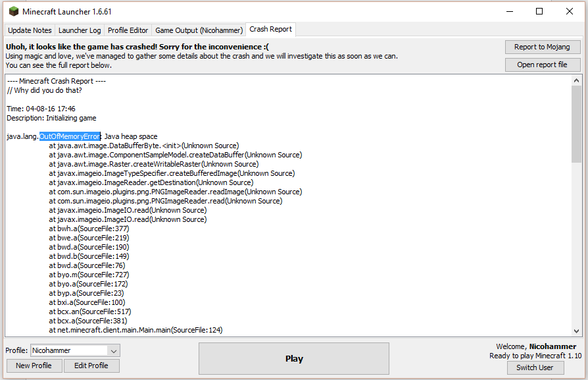588x380 pixels.
Task: Click 'at bwe.a(SourceFile:219)' stack line
Action: click(x=89, y=238)
